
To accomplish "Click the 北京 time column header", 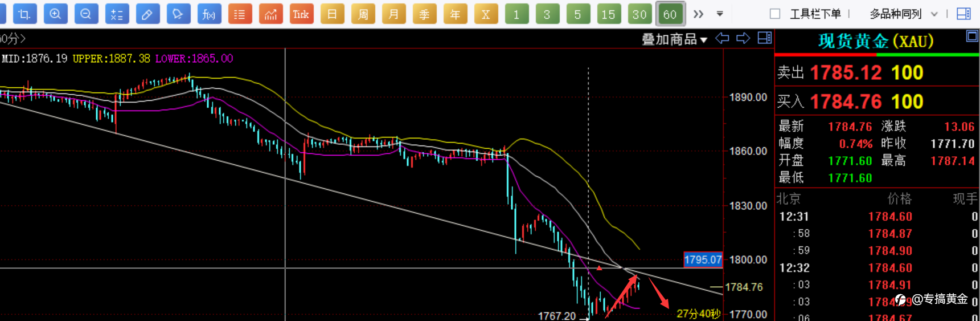I will click(789, 198).
